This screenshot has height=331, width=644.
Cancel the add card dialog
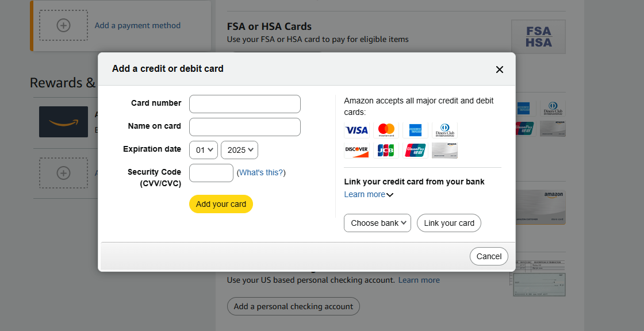[489, 256]
